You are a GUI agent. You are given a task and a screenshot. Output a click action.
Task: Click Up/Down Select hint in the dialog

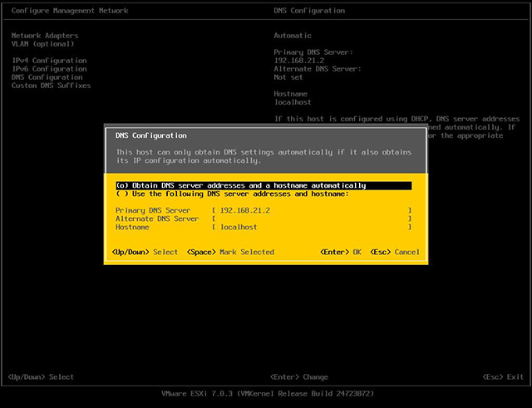click(145, 253)
